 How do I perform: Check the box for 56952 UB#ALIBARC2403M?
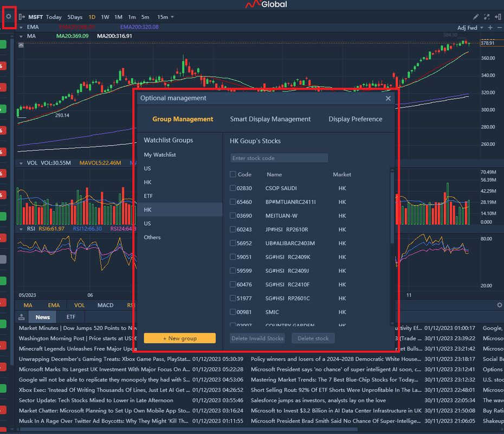[232, 243]
